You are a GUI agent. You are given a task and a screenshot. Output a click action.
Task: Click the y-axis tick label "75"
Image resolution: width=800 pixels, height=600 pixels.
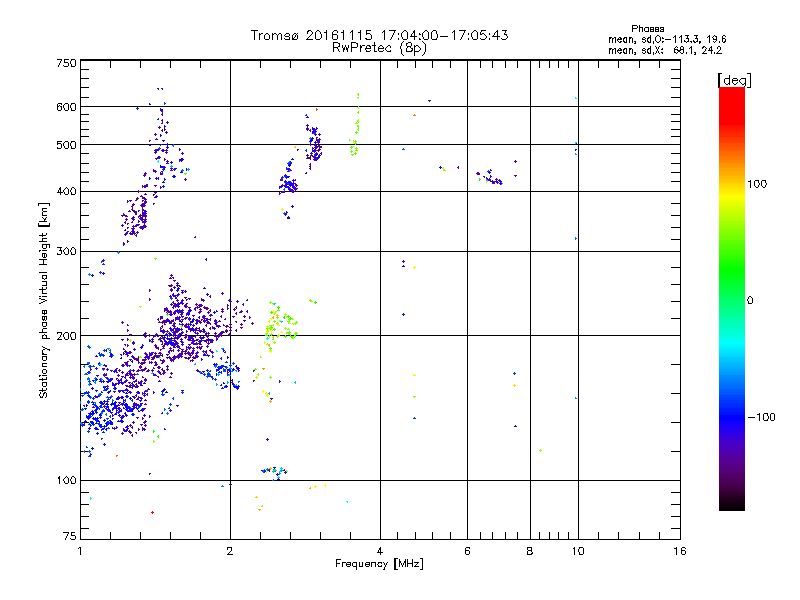pos(70,536)
